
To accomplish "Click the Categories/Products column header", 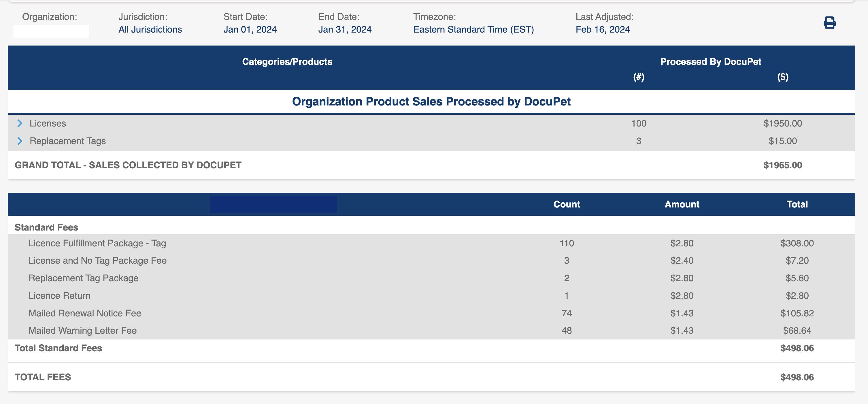I will [287, 62].
